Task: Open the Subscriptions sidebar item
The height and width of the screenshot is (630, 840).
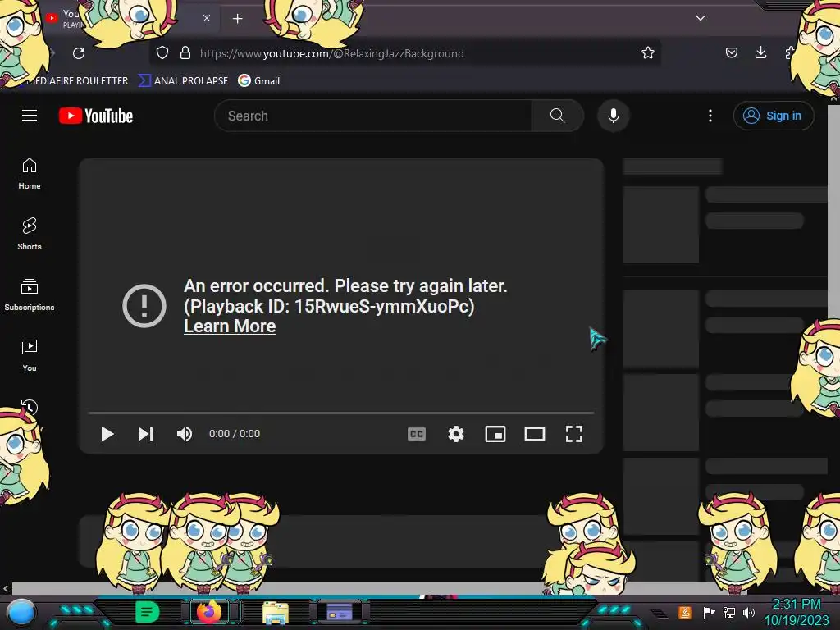Action: click(30, 295)
